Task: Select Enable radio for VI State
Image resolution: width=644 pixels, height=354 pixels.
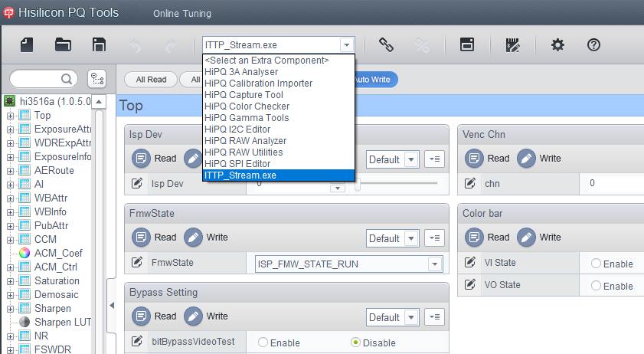Action: tap(596, 264)
